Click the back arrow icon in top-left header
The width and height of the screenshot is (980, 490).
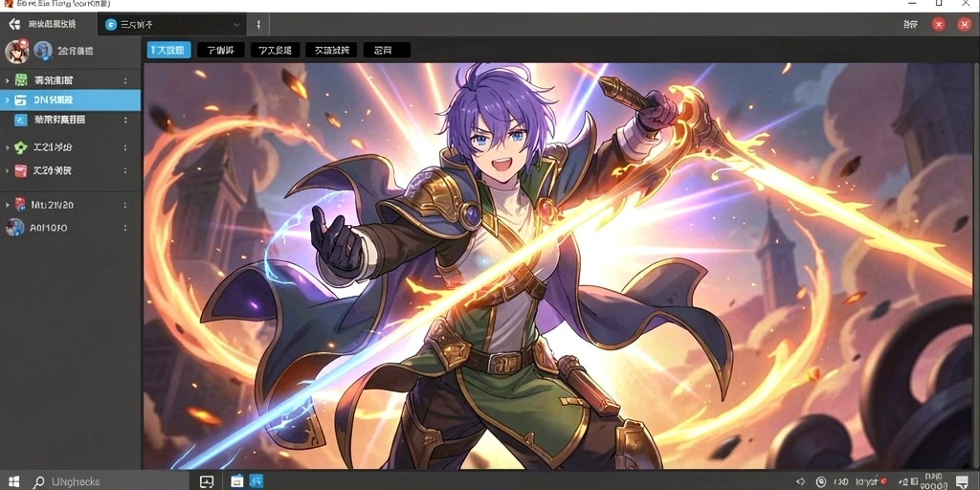pyautogui.click(x=14, y=24)
